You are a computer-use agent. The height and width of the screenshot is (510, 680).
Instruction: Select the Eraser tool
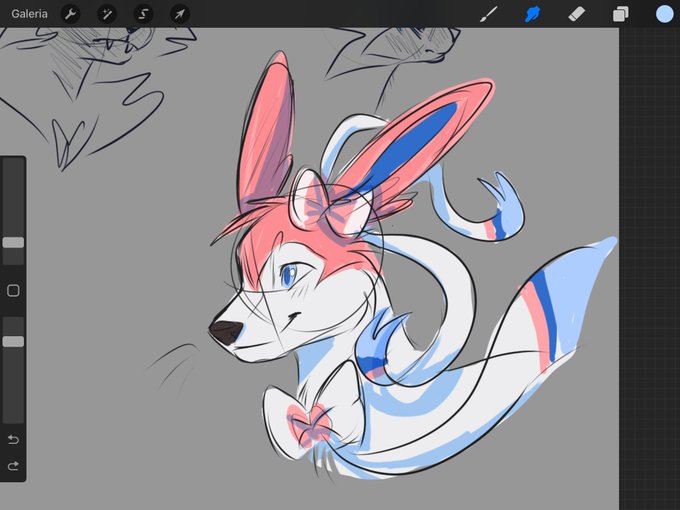pos(576,14)
